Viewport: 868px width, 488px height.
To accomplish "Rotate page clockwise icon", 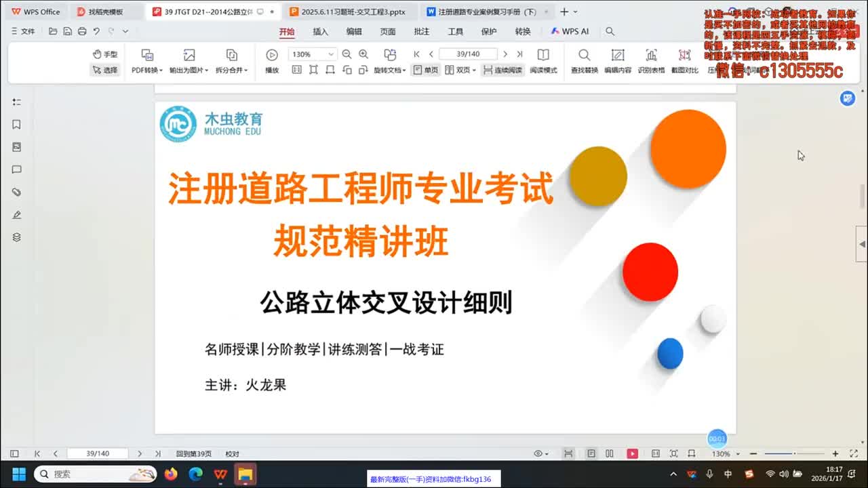I will 363,70.
